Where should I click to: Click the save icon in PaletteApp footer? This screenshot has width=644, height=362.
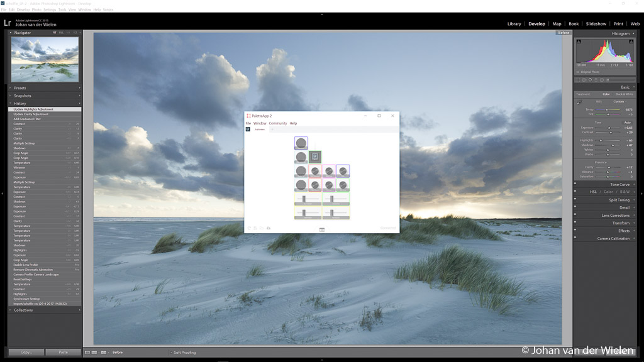point(255,228)
